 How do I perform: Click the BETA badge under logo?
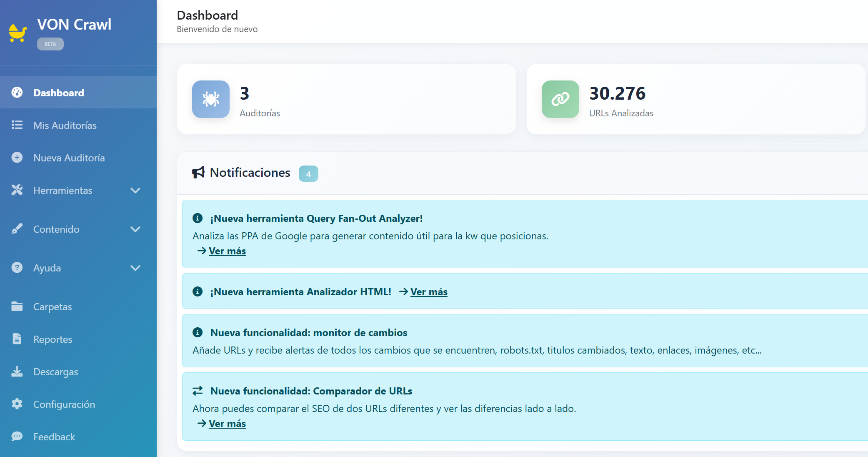[x=50, y=44]
